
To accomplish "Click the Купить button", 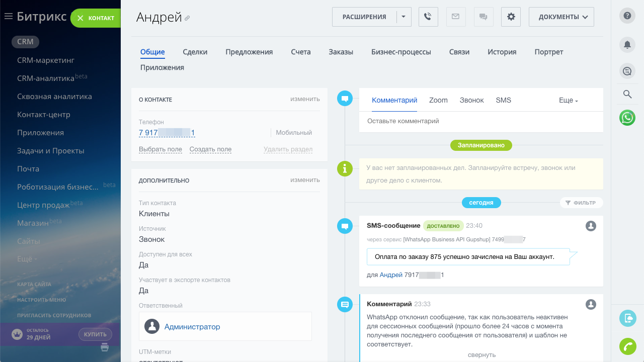I will pyautogui.click(x=95, y=334).
